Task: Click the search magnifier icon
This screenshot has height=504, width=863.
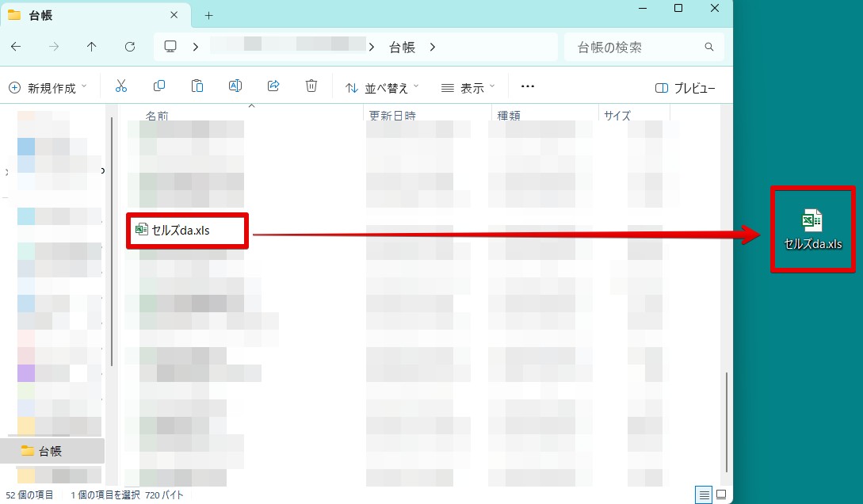Action: point(709,48)
